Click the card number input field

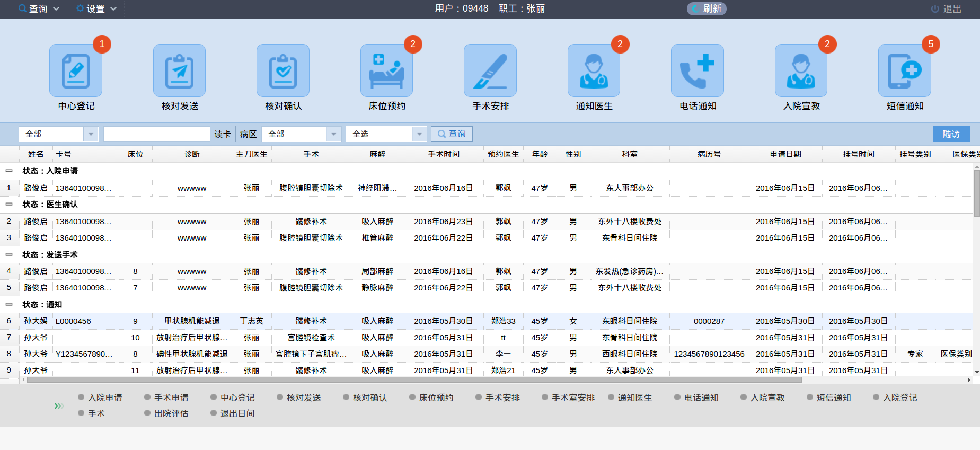(x=157, y=134)
